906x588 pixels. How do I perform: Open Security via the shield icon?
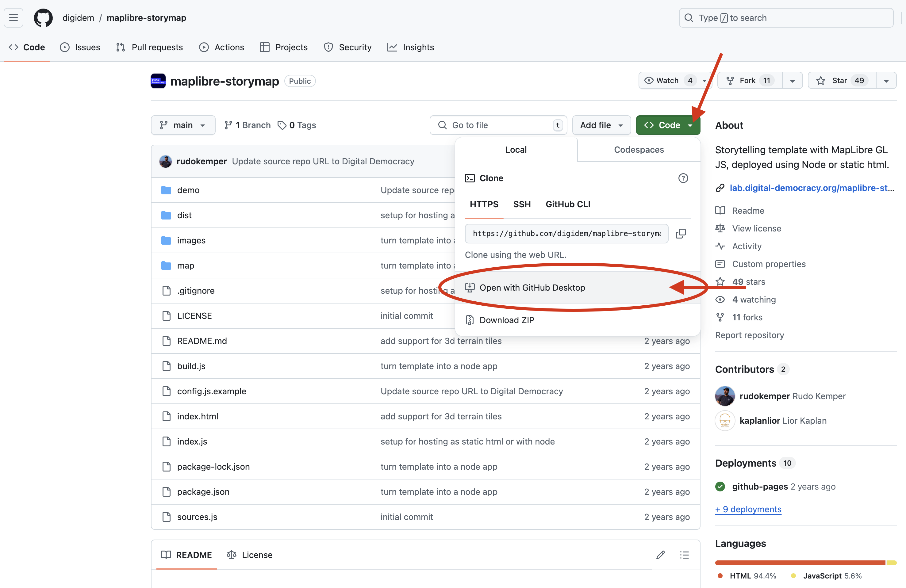coord(328,47)
